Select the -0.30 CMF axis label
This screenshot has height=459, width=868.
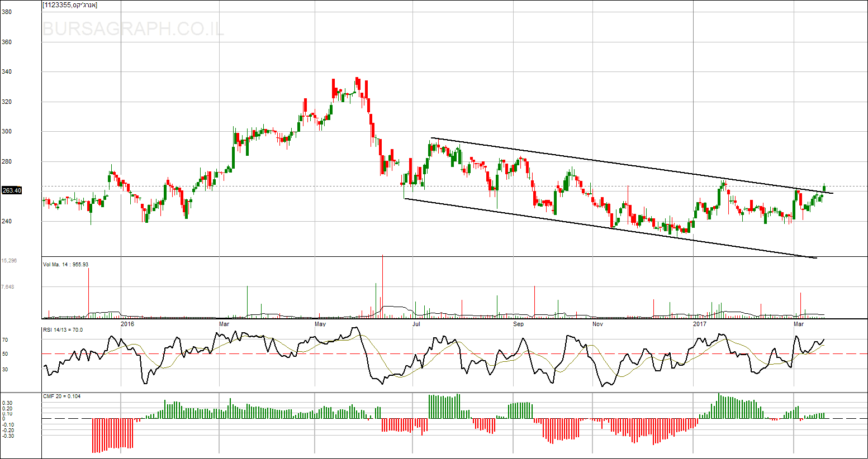coord(8,436)
